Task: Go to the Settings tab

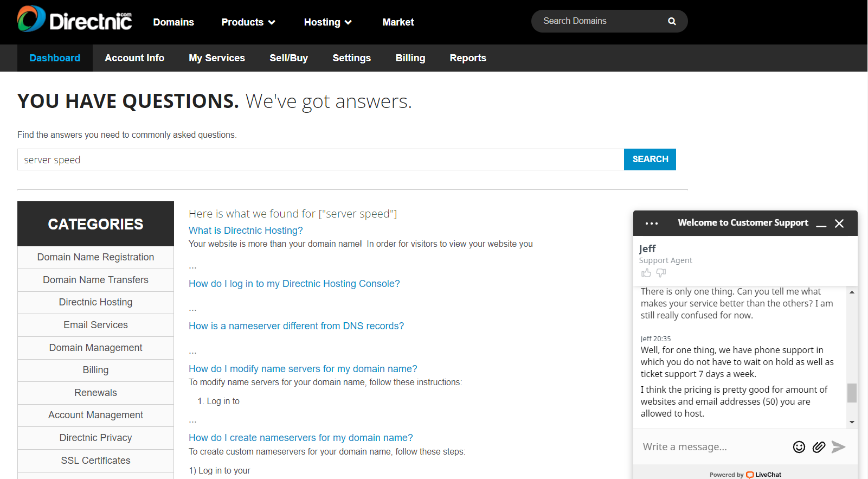Action: point(352,58)
